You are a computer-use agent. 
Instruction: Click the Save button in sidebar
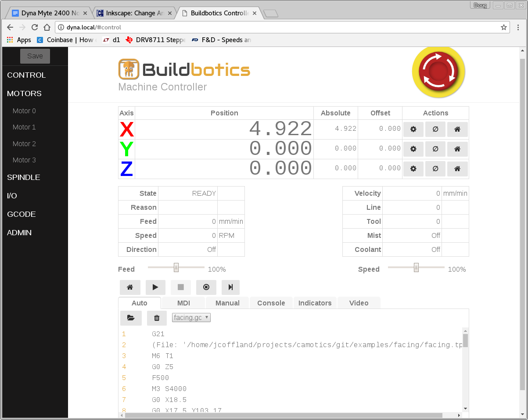pyautogui.click(x=35, y=56)
